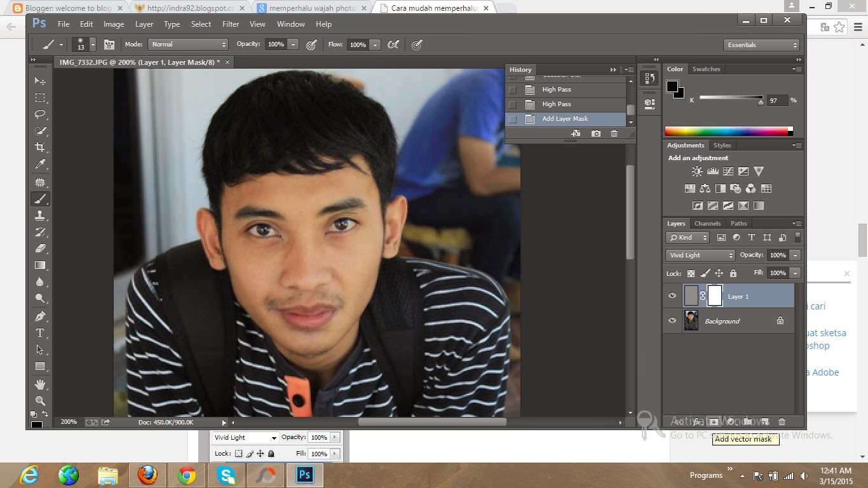Switch to the Paths tab
This screenshot has width=868, height=488.
[738, 224]
